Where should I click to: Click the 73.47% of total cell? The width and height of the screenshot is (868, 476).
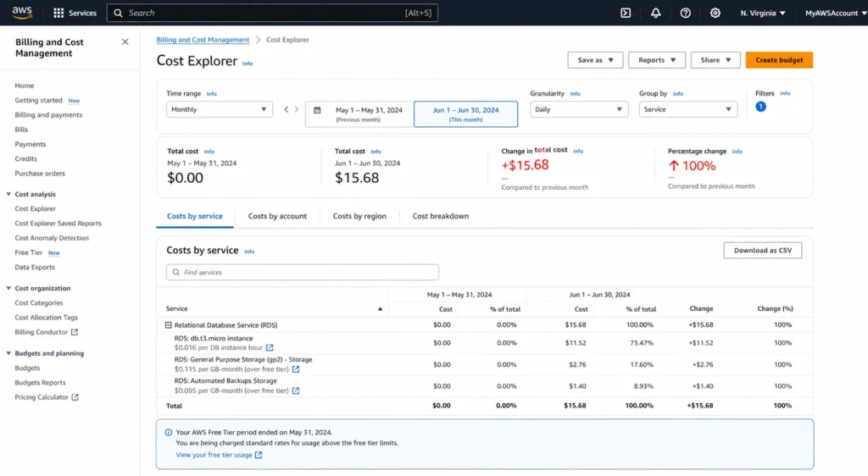tap(642, 343)
